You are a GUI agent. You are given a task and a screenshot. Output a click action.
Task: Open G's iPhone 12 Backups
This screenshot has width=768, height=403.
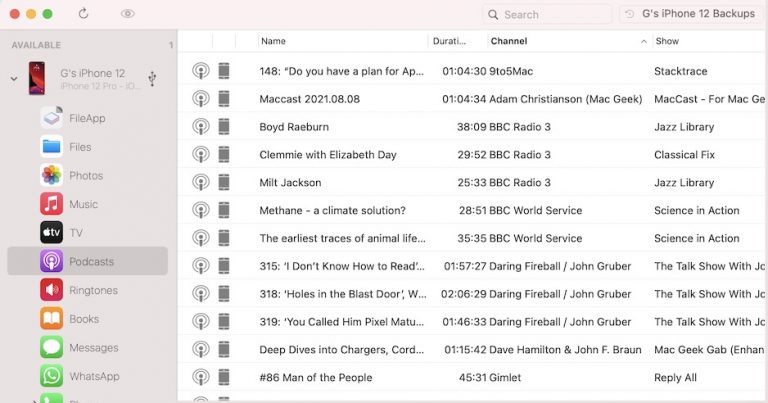(689, 14)
